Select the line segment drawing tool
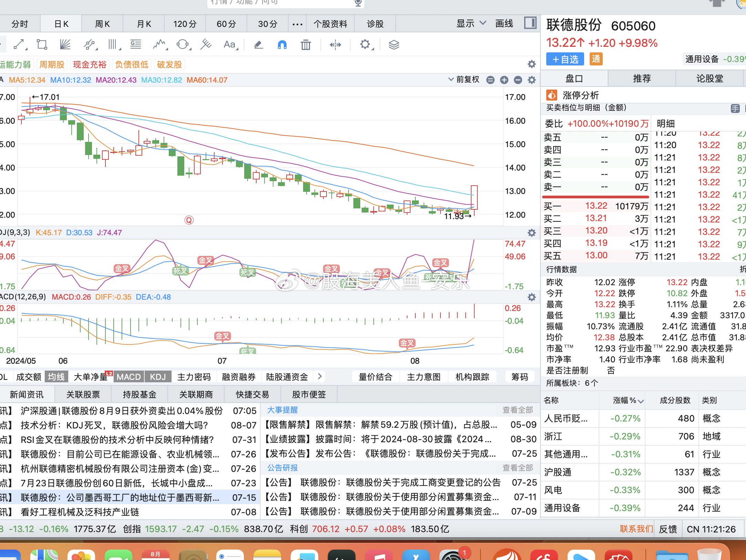Image resolution: width=746 pixels, height=560 pixels. 20,44
